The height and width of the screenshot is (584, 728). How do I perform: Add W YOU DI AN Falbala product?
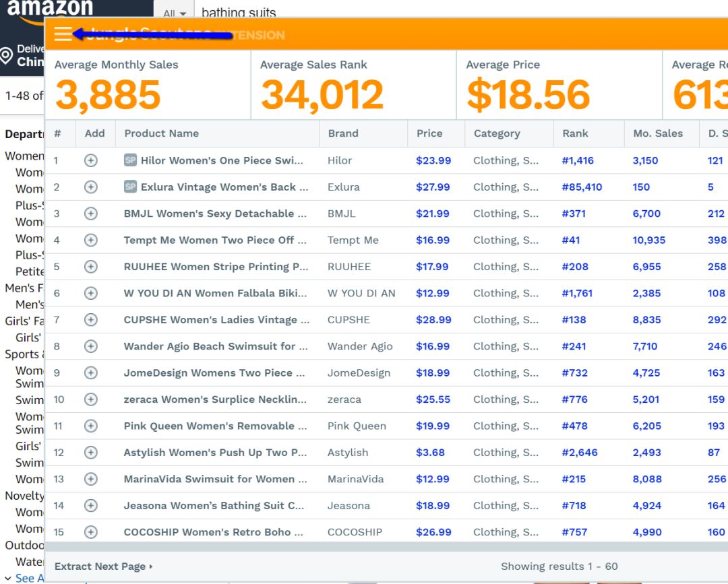[91, 293]
